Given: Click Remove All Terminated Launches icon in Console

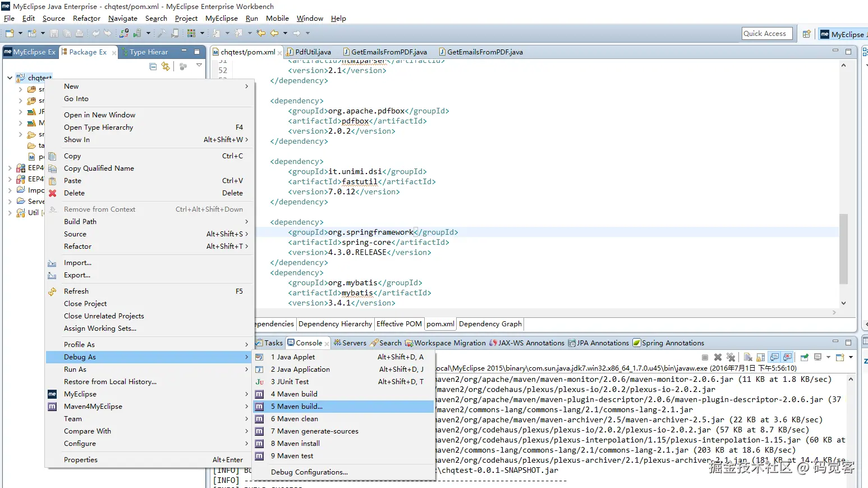Looking at the screenshot, I should [731, 357].
